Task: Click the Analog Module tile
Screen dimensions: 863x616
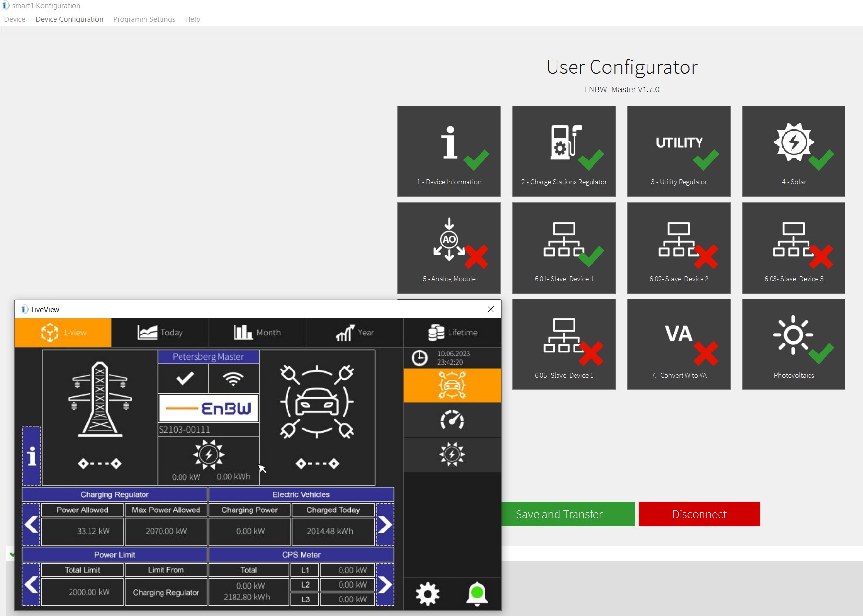Action: 449,247
